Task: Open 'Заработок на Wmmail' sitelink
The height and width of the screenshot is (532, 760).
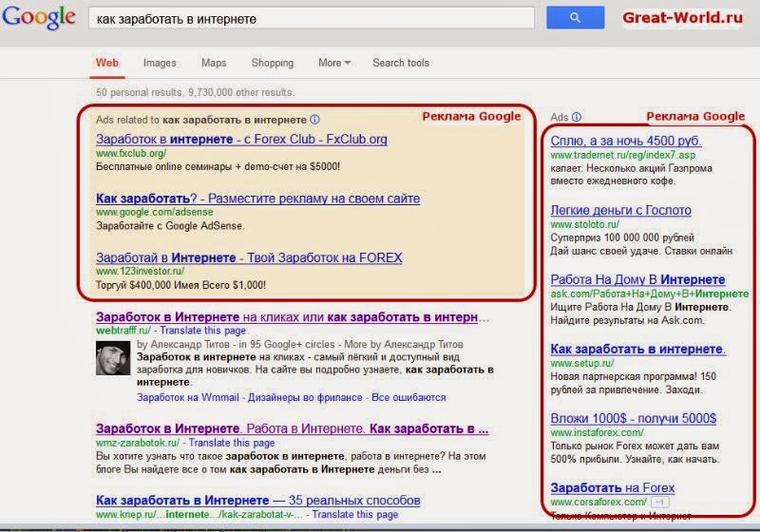Action: click(187, 397)
